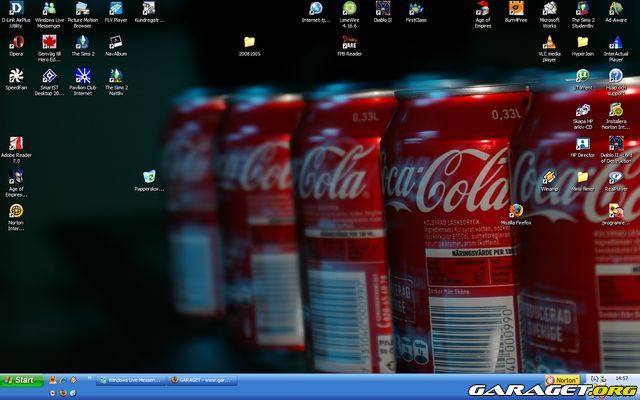Click the Norton button in the taskbar
This screenshot has width=640, height=400.
[x=563, y=380]
